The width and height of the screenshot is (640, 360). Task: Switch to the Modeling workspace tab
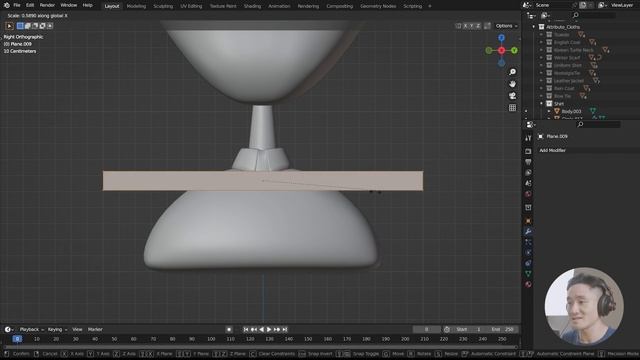point(136,6)
